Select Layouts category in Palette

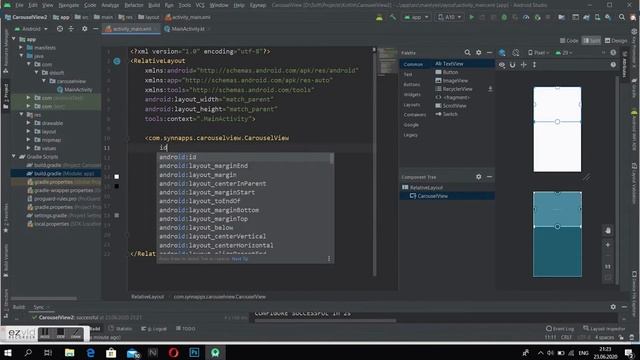[x=411, y=105]
